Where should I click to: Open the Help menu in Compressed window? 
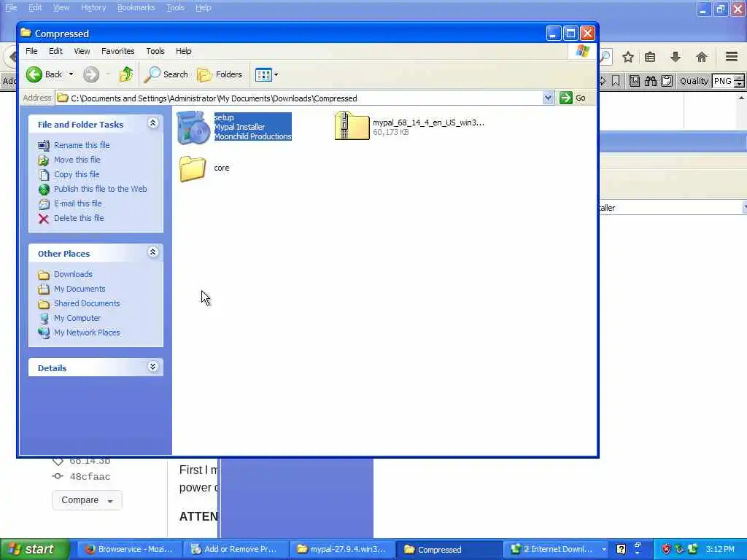183,51
